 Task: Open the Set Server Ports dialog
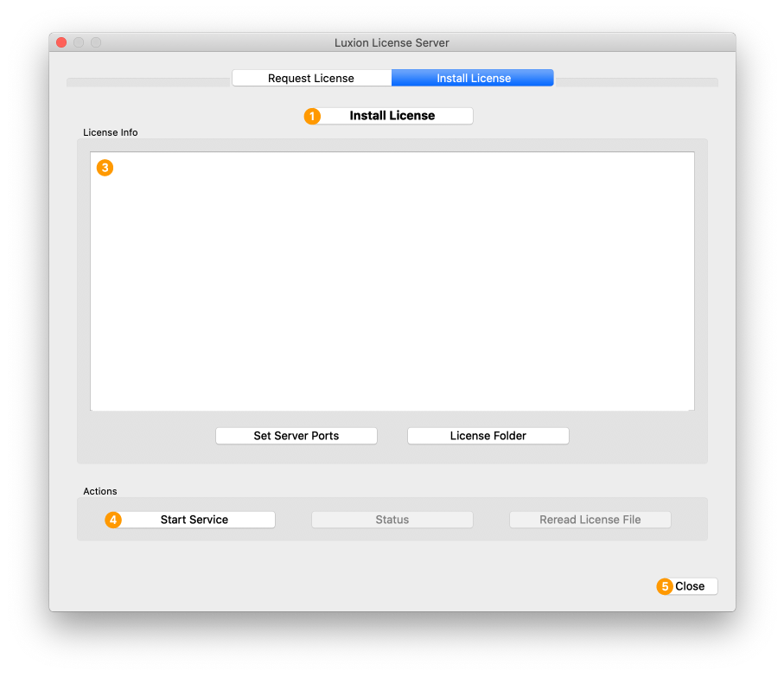[296, 436]
